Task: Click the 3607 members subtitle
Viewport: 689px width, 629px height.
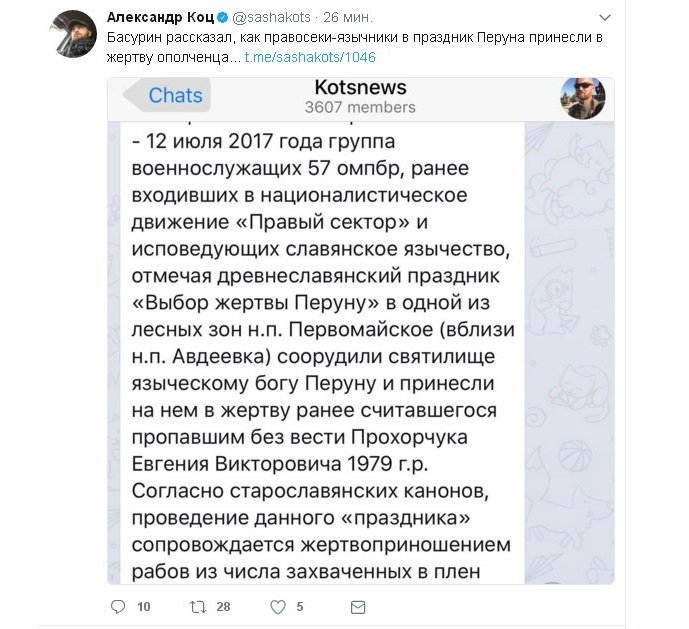Action: click(360, 107)
